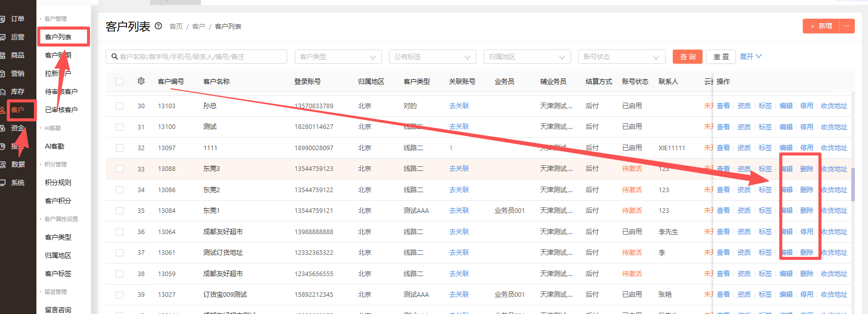Open 客户积分 menu item
868x314 pixels.
click(x=58, y=201)
